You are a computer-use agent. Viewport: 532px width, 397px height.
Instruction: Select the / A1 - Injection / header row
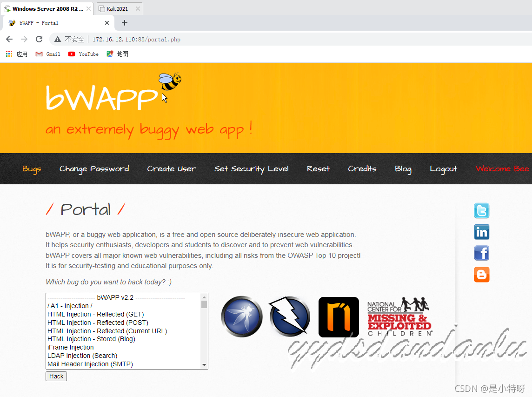[x=124, y=306]
